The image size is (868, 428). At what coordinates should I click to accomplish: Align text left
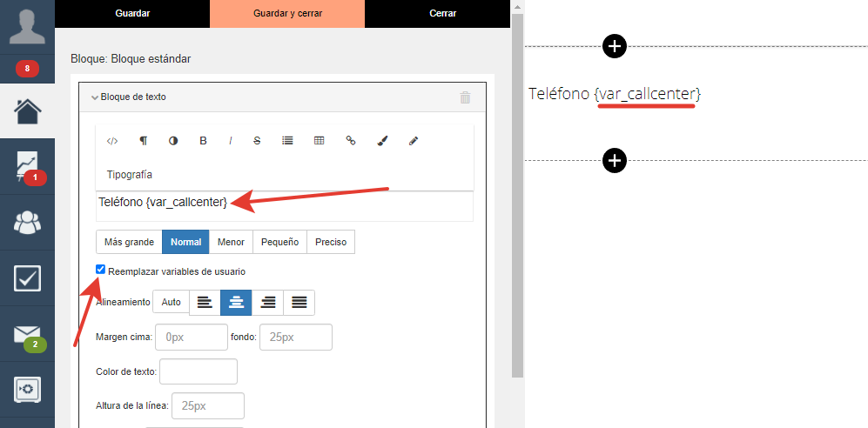click(205, 303)
